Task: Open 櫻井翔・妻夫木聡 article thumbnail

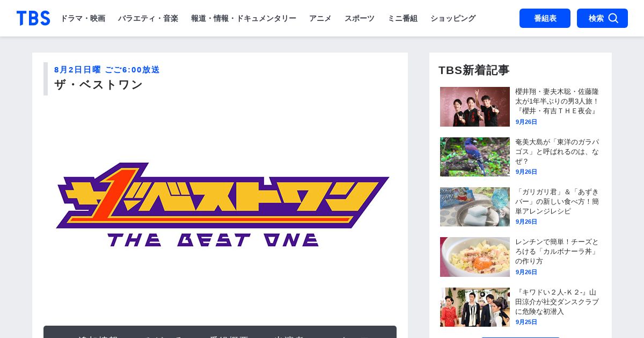Action: click(x=475, y=107)
